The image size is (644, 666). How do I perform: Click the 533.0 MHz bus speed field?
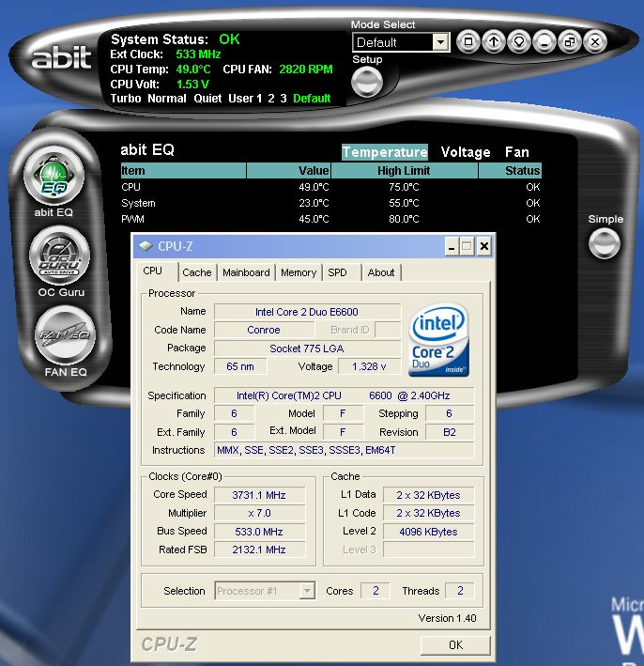pyautogui.click(x=259, y=532)
